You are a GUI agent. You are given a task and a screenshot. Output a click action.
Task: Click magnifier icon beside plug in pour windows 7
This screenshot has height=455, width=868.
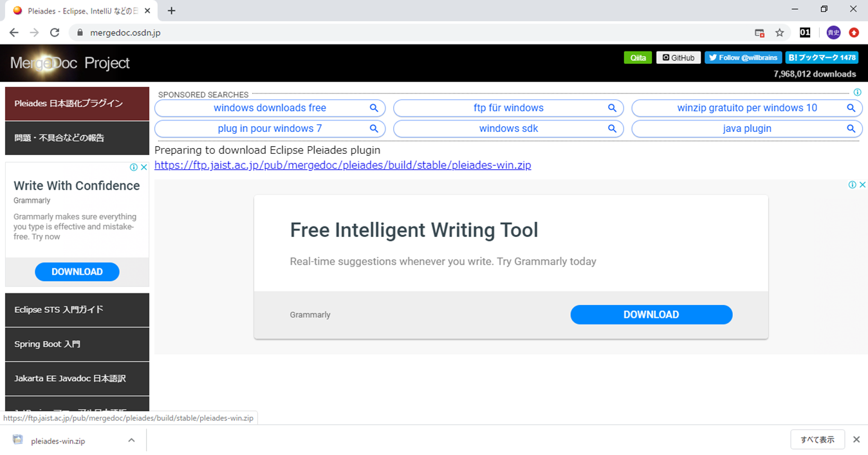374,129
